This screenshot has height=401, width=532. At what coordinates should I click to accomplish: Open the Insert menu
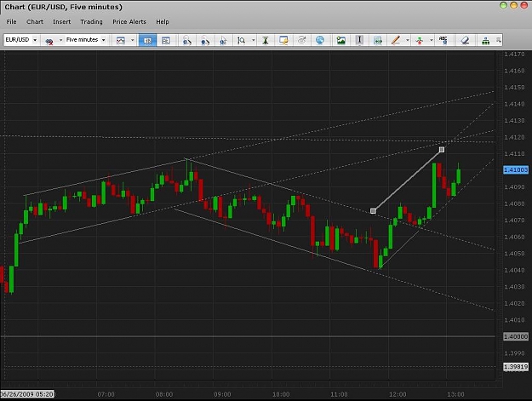62,22
